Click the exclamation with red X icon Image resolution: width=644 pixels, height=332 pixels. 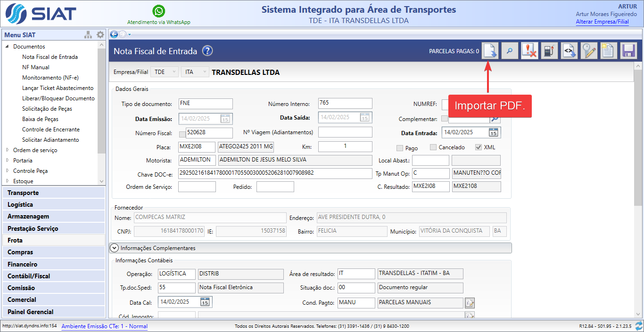coord(529,51)
